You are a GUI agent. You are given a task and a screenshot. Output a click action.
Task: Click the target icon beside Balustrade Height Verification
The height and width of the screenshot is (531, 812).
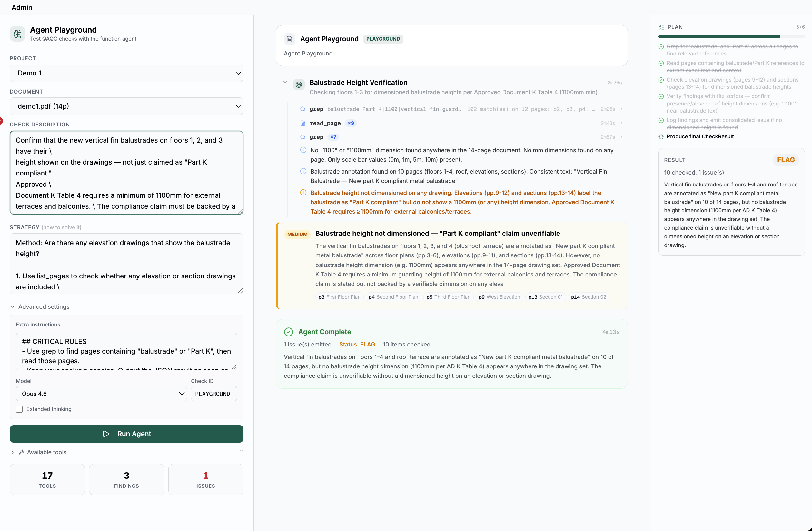click(x=299, y=85)
